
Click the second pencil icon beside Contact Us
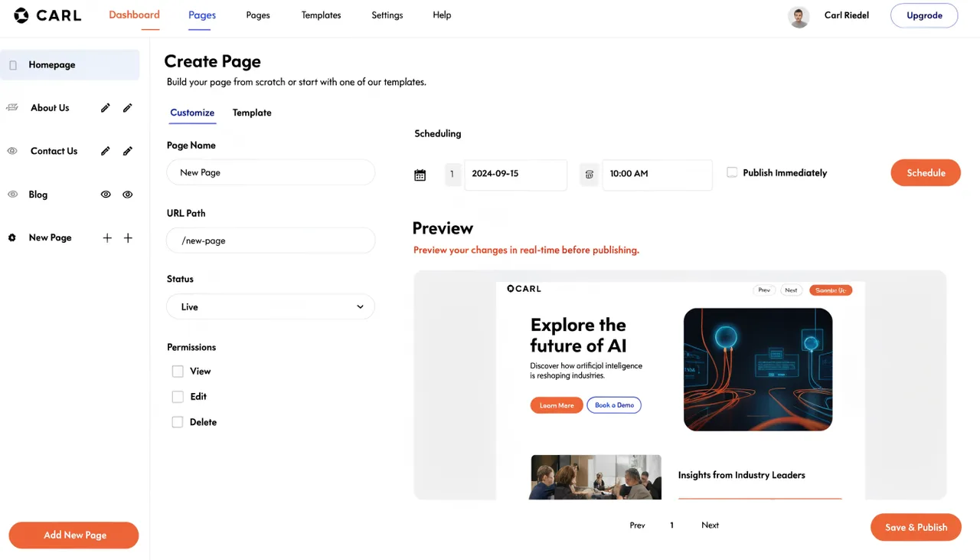[x=128, y=151]
